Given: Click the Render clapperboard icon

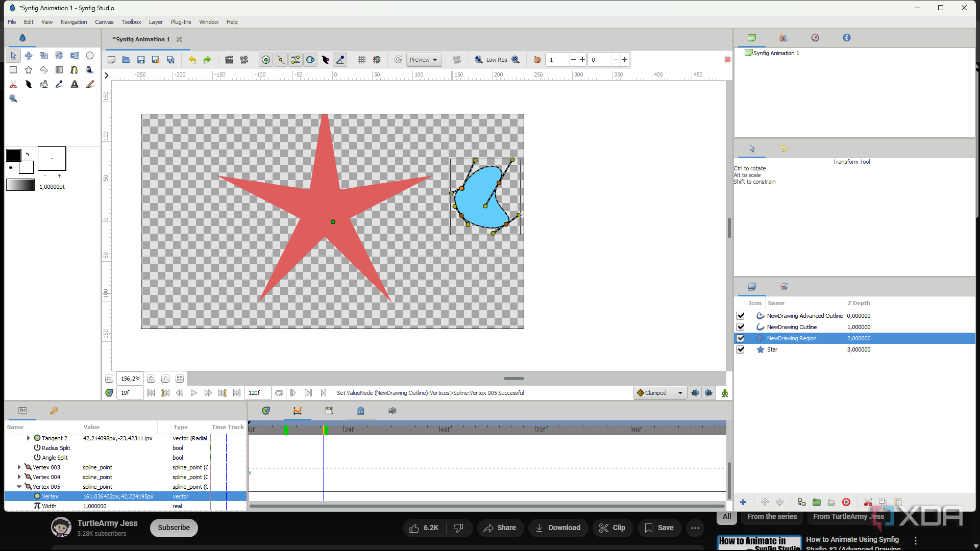Looking at the screenshot, I should click(229, 60).
